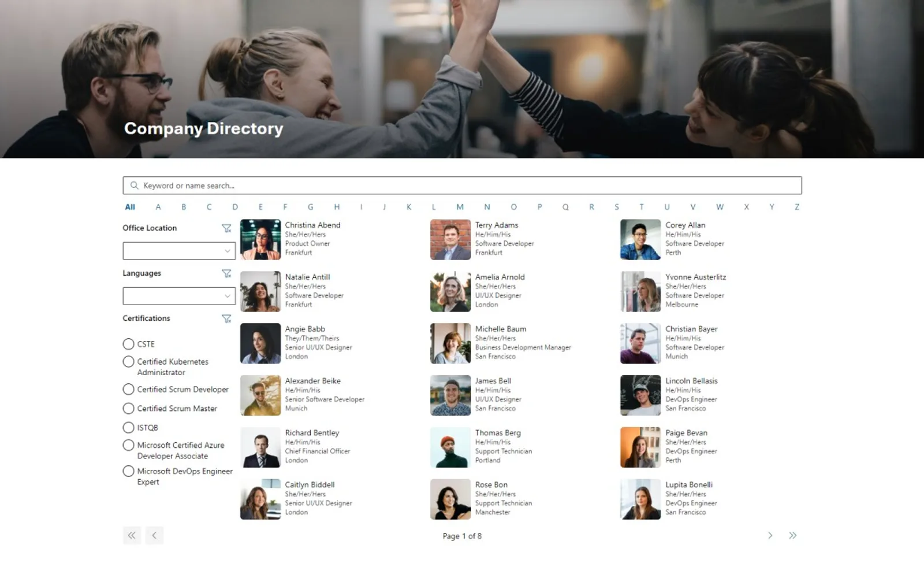Image resolution: width=924 pixels, height=578 pixels.
Task: Click Michelle Baum's profile photo
Action: [x=450, y=343]
